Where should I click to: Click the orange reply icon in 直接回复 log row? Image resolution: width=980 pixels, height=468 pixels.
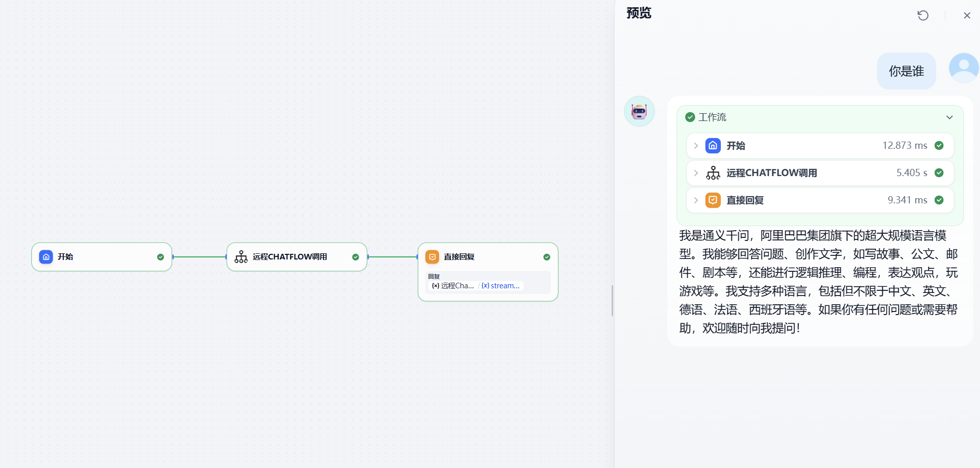coord(713,200)
